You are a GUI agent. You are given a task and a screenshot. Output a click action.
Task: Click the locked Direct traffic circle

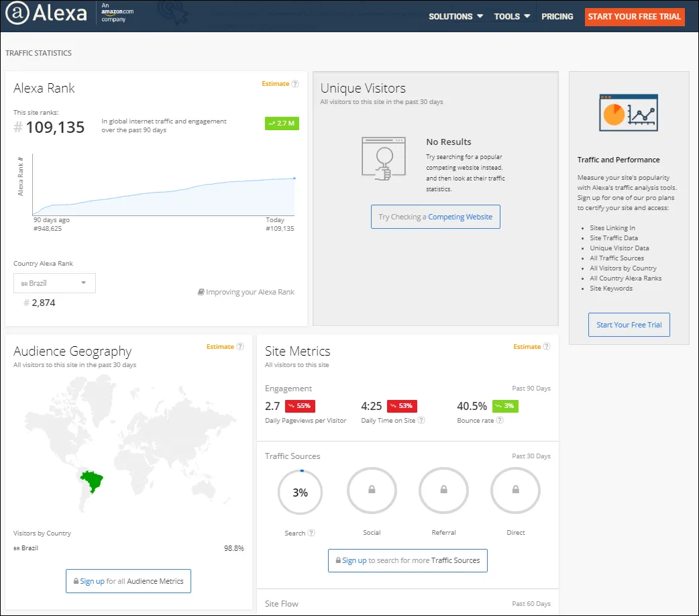point(515,491)
